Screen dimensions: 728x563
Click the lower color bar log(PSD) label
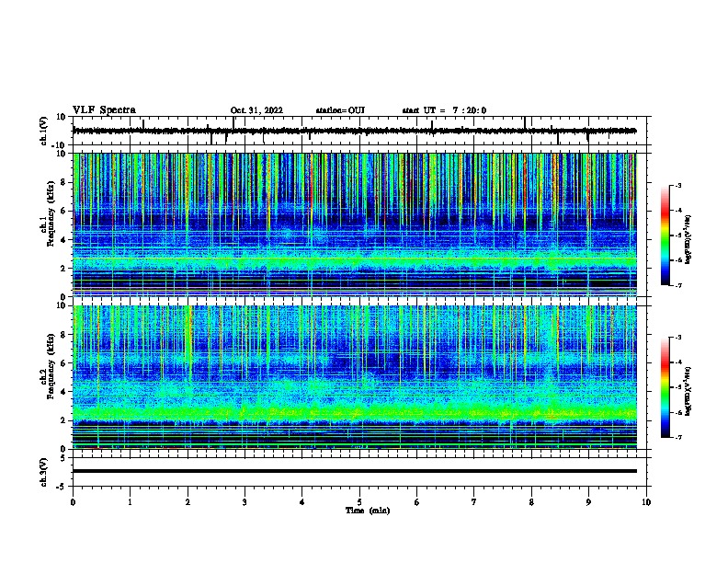point(688,392)
